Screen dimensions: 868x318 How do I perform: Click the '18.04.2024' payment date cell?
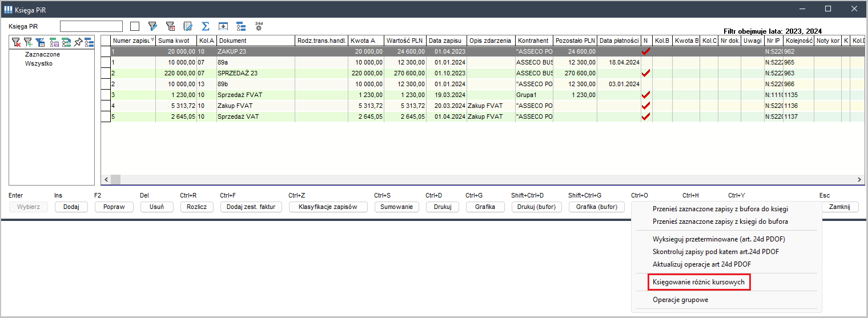(619, 62)
